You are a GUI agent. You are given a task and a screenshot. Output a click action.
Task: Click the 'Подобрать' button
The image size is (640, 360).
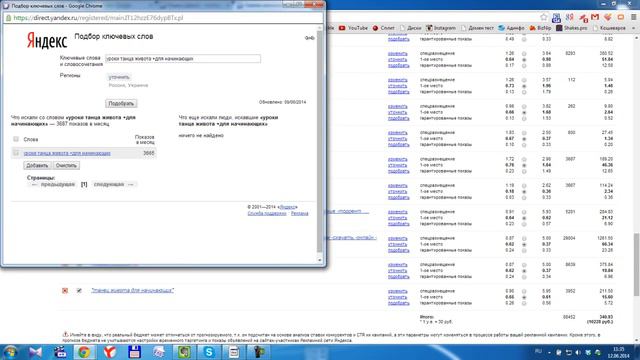pyautogui.click(x=121, y=103)
